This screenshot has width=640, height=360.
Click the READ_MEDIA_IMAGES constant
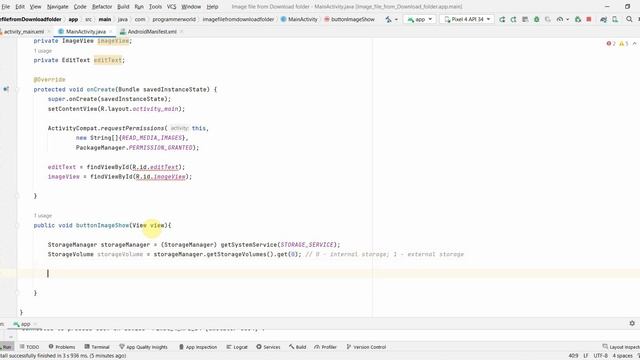click(x=152, y=138)
